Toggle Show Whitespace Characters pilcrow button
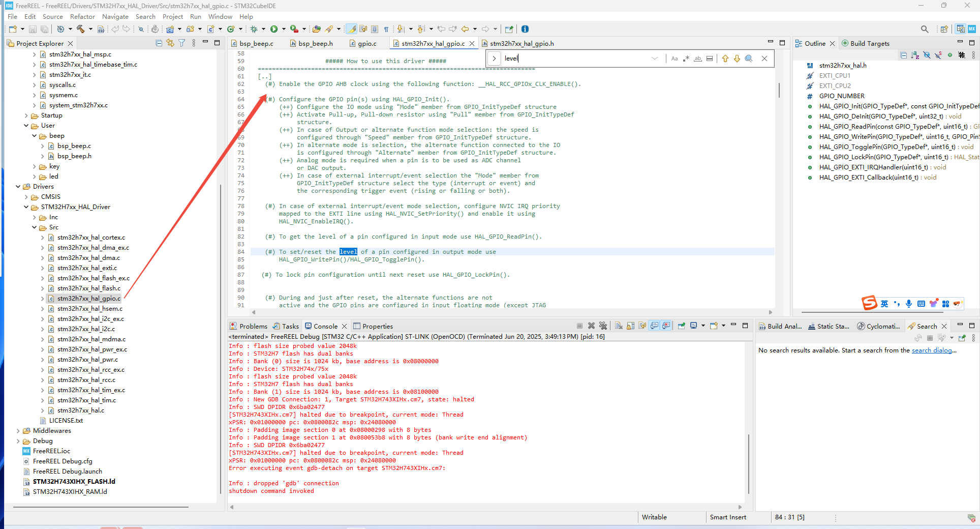 pos(386,29)
